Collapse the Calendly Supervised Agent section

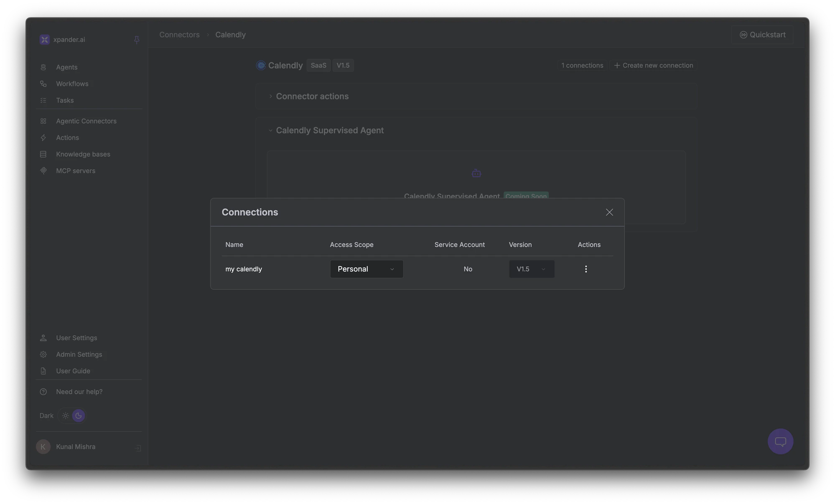tap(270, 130)
